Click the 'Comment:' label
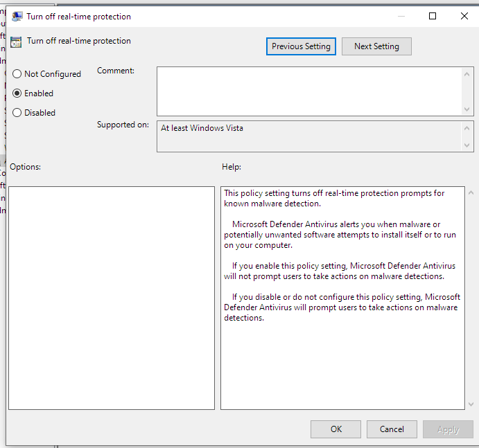The width and height of the screenshot is (479, 448). click(x=116, y=71)
